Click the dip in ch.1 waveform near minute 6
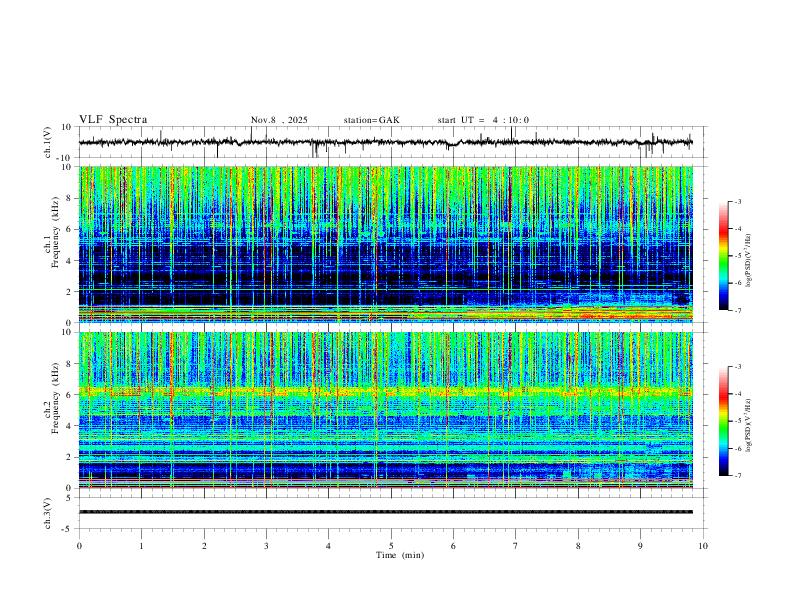 (x=452, y=145)
